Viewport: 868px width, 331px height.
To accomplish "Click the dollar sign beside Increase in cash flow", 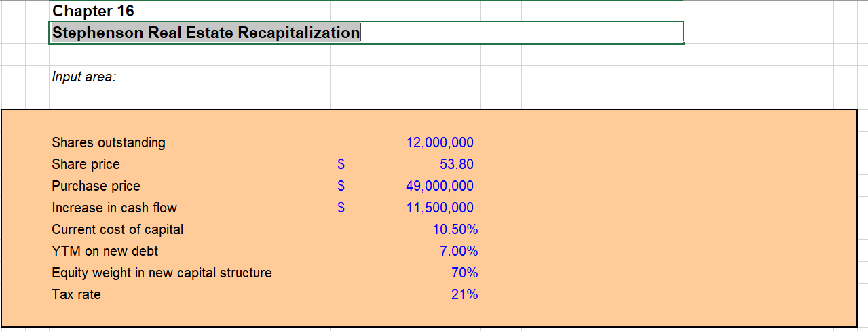I will (342, 208).
